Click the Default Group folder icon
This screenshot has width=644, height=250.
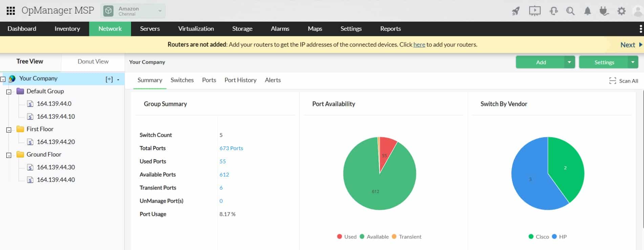pos(20,91)
